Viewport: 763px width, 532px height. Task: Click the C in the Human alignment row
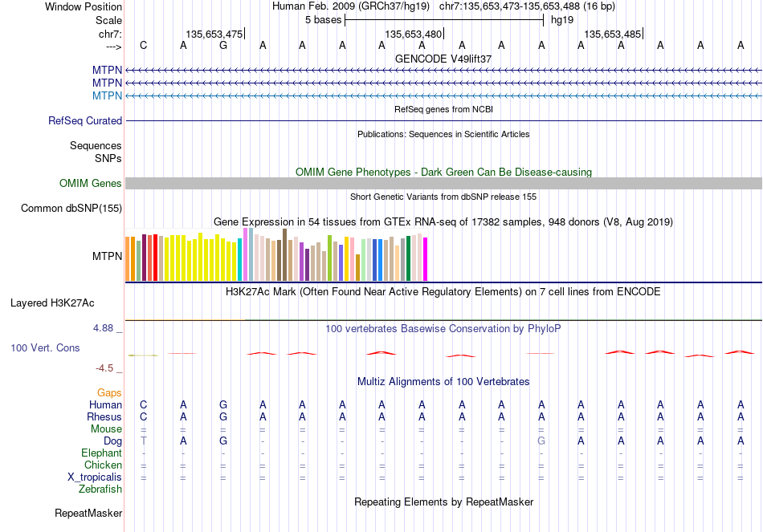(143, 404)
